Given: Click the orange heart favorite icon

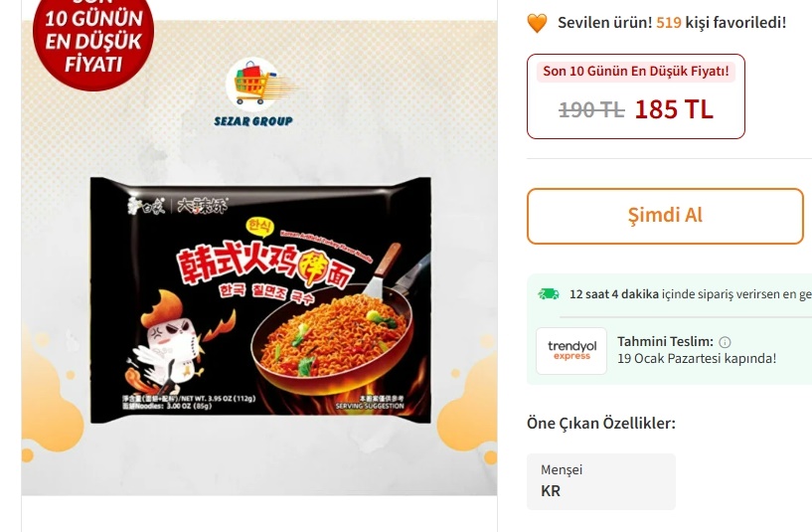Looking at the screenshot, I should (537, 23).
